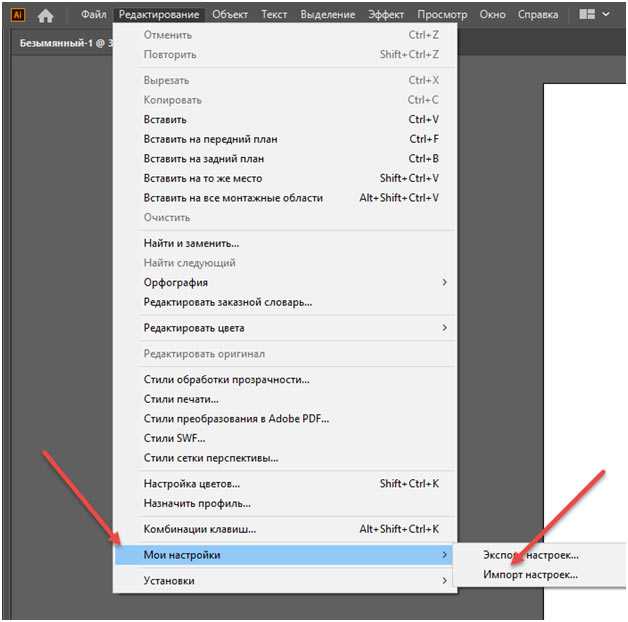Screen dimensions: 628x622
Task: Open Стили сетки перспективы
Action: [285, 458]
